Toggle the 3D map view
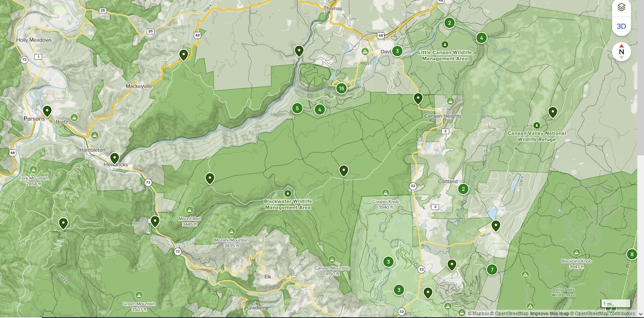The width and height of the screenshot is (644, 318). click(621, 26)
